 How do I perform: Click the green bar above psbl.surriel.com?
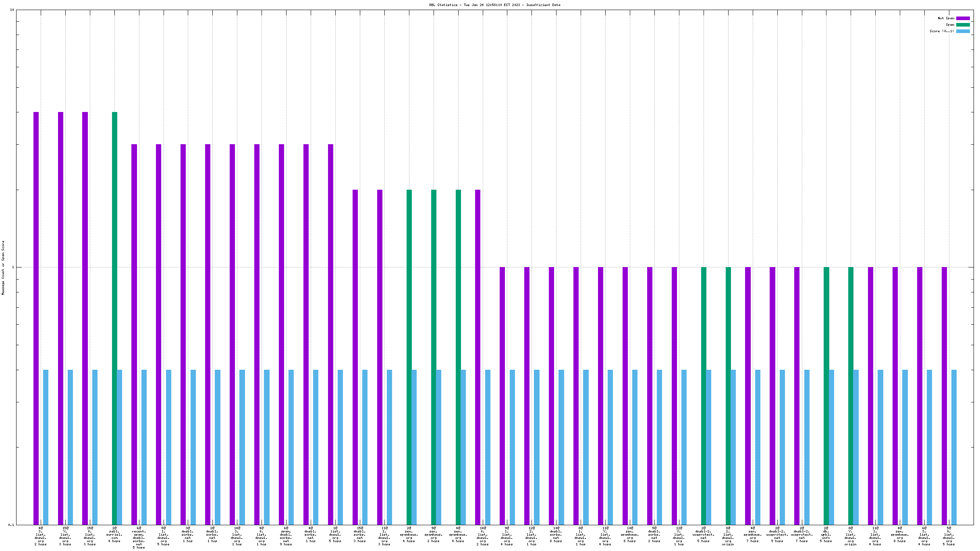point(114,318)
